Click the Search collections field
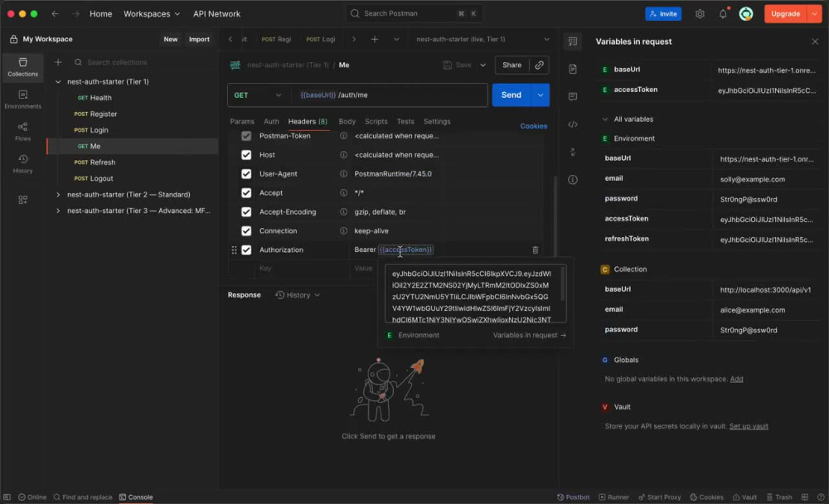 coord(143,62)
